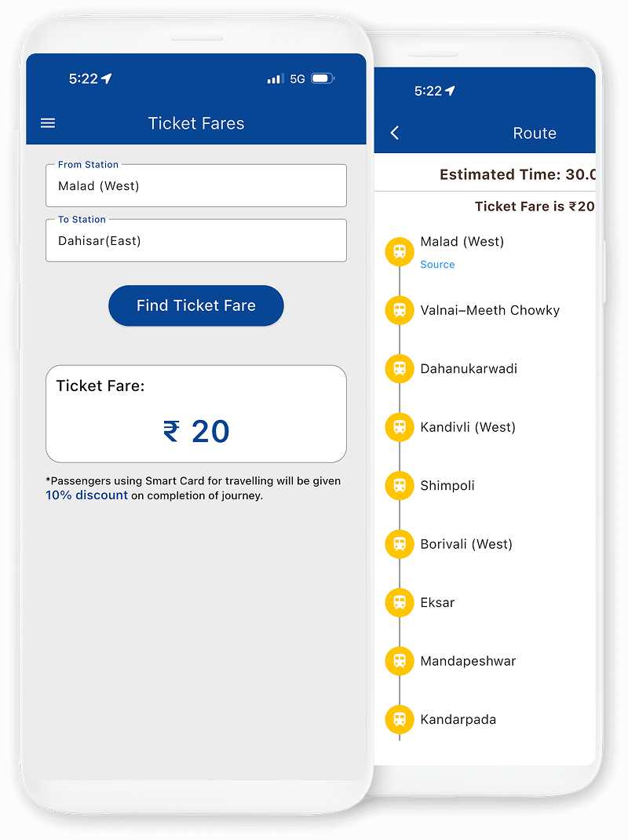
Task: Tap the Kandarpada station train icon
Action: click(x=400, y=719)
